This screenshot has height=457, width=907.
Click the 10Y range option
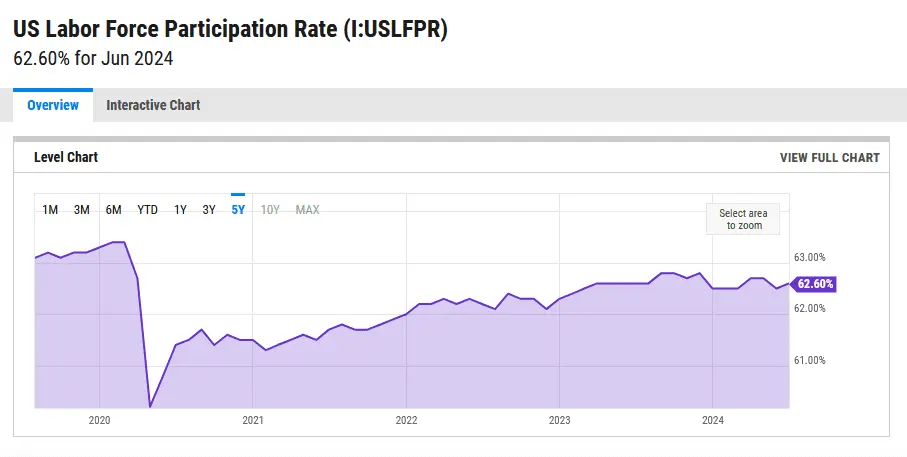click(x=270, y=210)
